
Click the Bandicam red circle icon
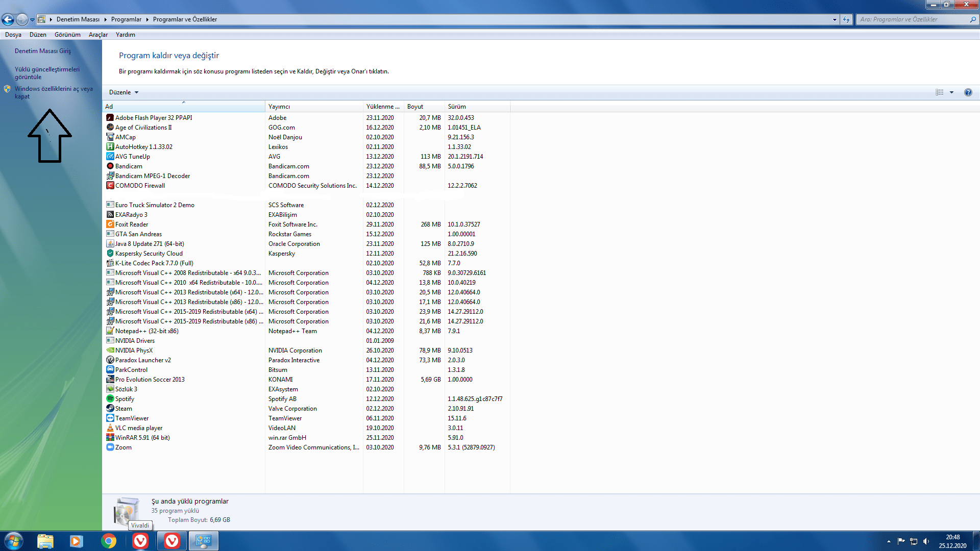pyautogui.click(x=110, y=166)
